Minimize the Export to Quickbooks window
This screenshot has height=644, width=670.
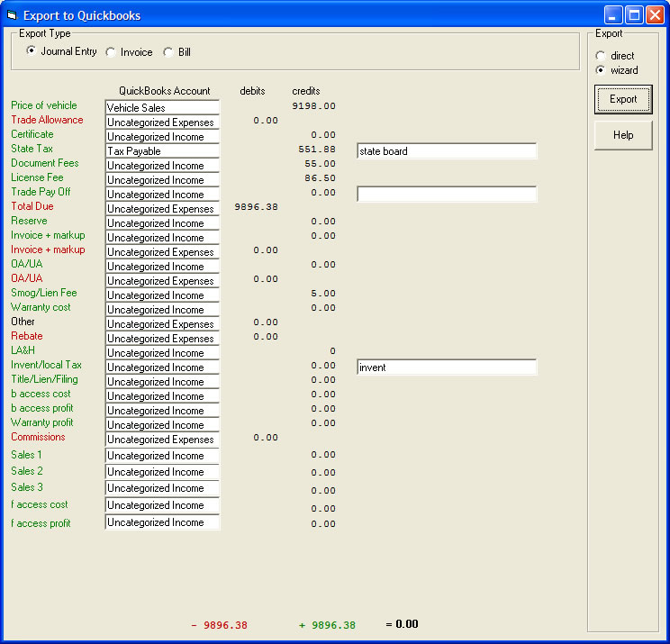point(613,15)
